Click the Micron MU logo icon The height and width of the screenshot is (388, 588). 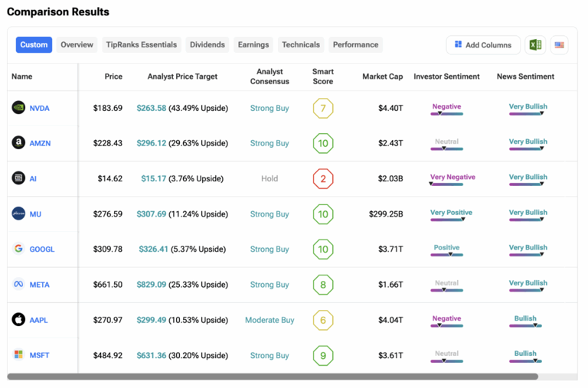tap(18, 214)
